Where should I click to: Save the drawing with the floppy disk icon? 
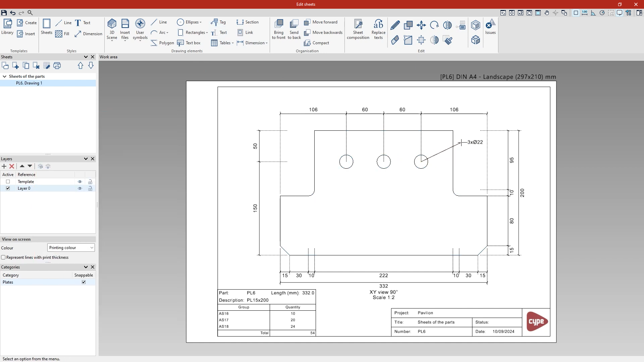(x=4, y=13)
